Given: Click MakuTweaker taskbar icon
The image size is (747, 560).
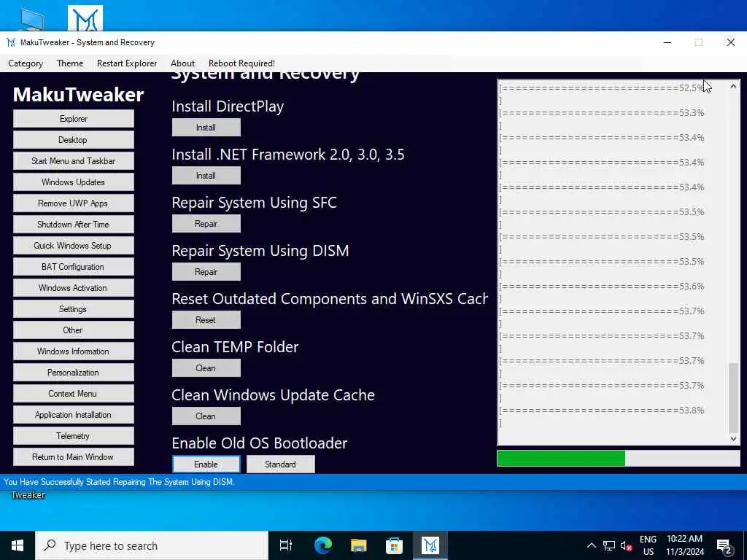Looking at the screenshot, I should pos(430,545).
